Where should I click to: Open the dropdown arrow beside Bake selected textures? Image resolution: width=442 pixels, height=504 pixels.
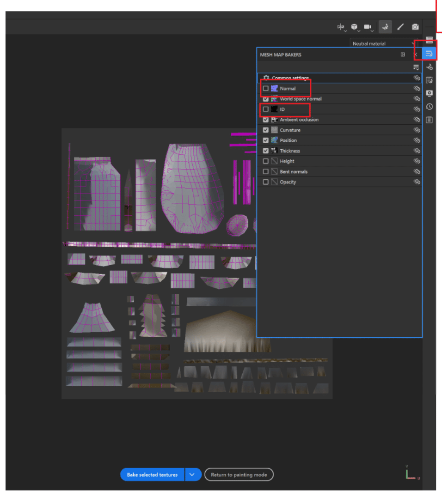(x=192, y=475)
